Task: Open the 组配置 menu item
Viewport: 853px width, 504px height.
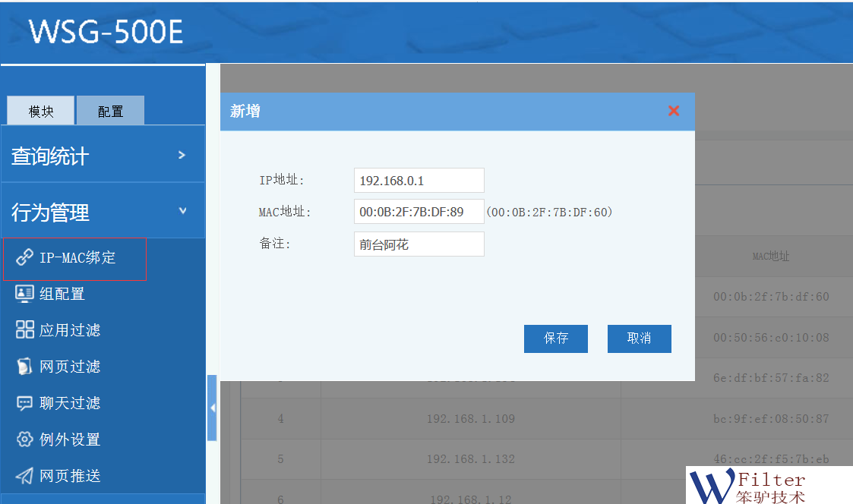Action: click(x=62, y=294)
